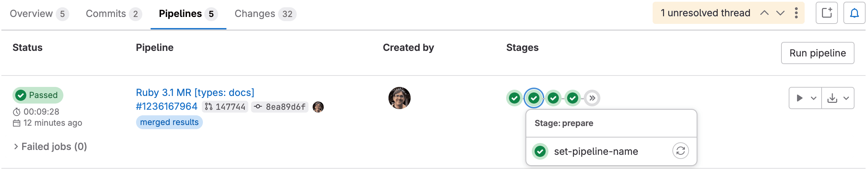Viewport: 868px width, 169px height.
Task: Show more stages with double-chevron icon
Action: [x=592, y=98]
